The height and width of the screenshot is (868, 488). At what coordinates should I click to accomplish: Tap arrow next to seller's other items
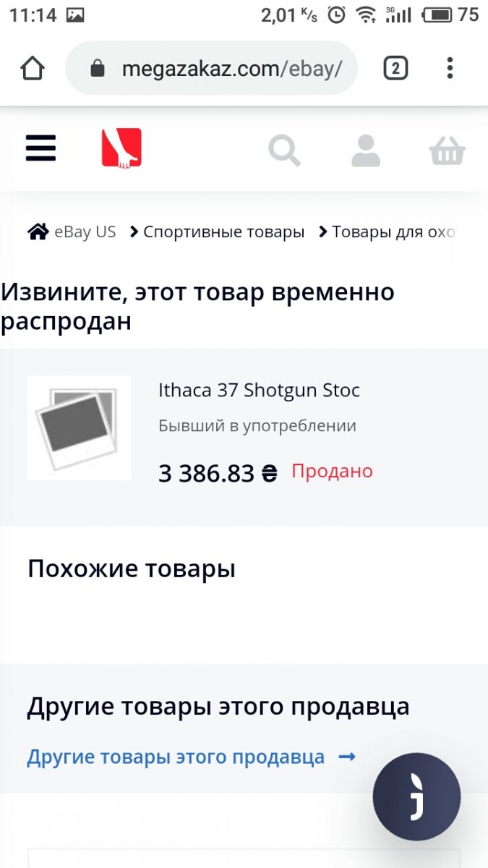(347, 757)
